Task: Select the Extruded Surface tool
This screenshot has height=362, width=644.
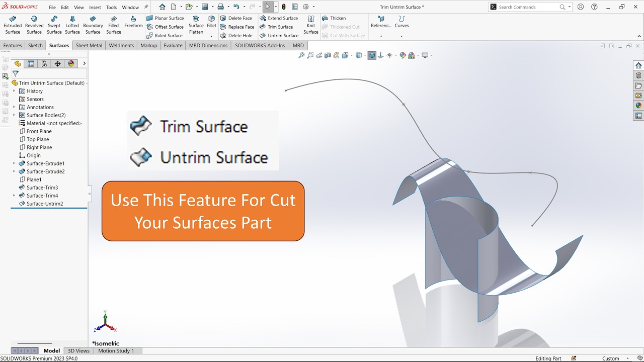Action: coord(13,25)
